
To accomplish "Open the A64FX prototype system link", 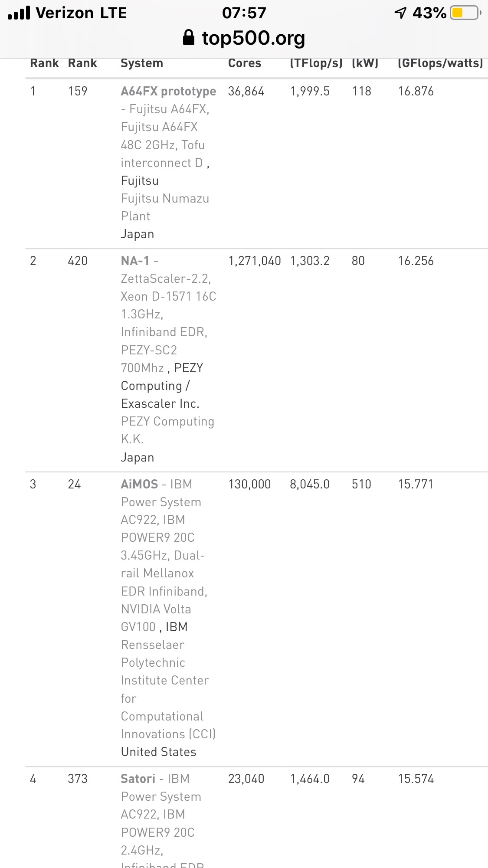I will click(168, 91).
